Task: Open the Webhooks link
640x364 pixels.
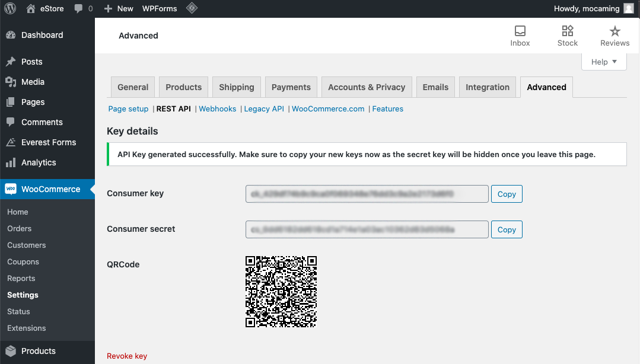Action: click(x=218, y=109)
